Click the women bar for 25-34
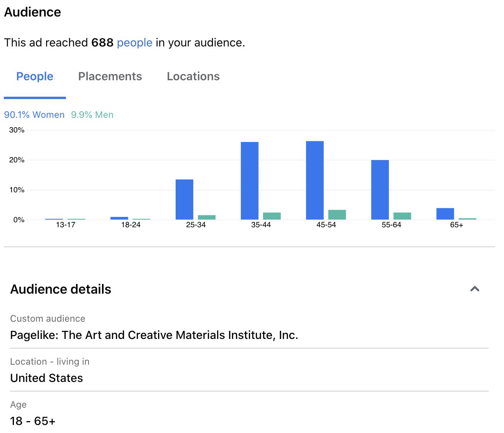Viewport: 504px width, 433px height. point(184,200)
